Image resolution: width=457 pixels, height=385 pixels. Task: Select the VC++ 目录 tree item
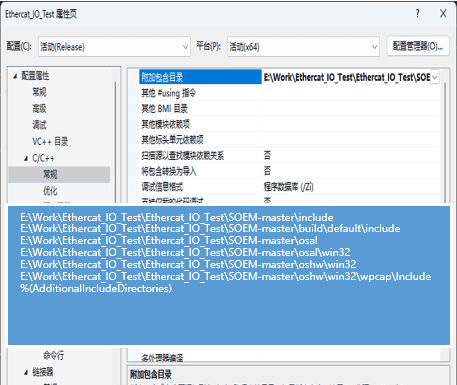click(50, 141)
